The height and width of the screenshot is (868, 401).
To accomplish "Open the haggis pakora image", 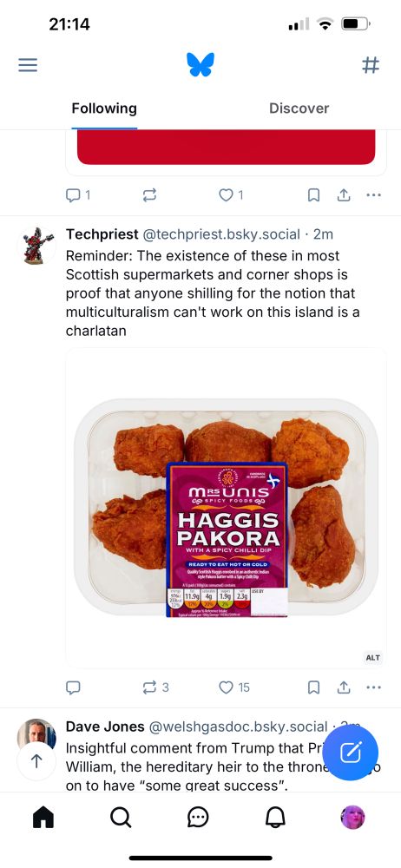I will click(x=226, y=508).
